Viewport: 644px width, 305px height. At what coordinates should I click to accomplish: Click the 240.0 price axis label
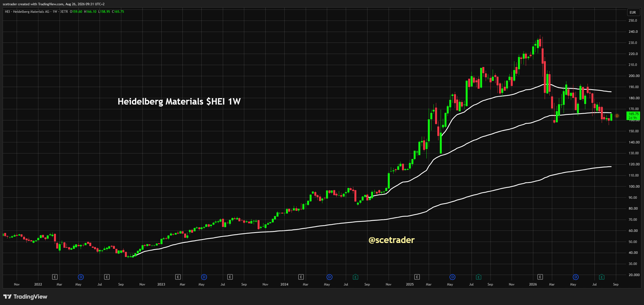pyautogui.click(x=633, y=32)
